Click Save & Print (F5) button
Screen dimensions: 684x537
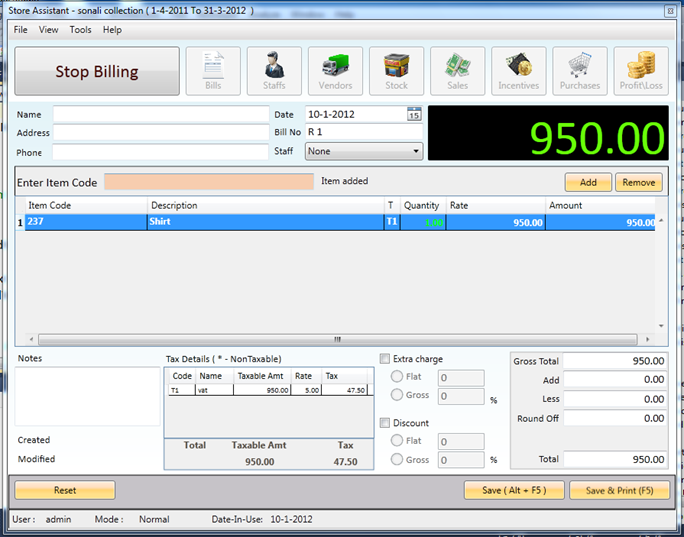pos(619,490)
